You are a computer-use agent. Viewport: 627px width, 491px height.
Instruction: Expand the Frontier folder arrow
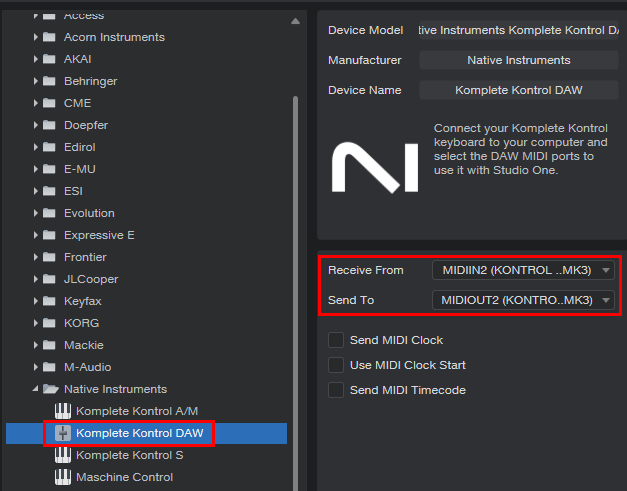coord(36,257)
